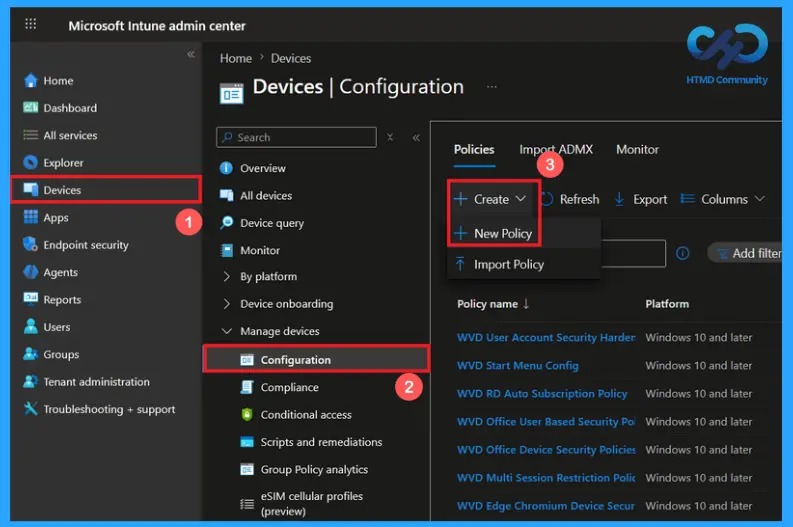Focus the submenu Search field
The width and height of the screenshot is (793, 527).
(x=296, y=137)
